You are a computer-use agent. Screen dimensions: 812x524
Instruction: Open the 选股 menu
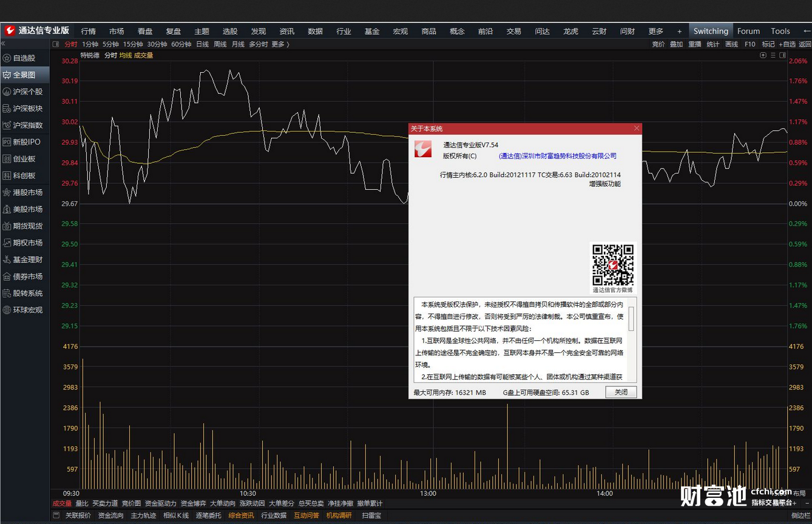pyautogui.click(x=230, y=32)
